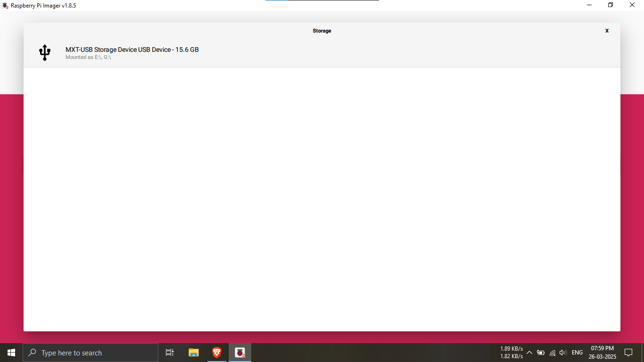Image resolution: width=644 pixels, height=362 pixels.
Task: Open the Action Center notification icon
Action: pos(628,352)
